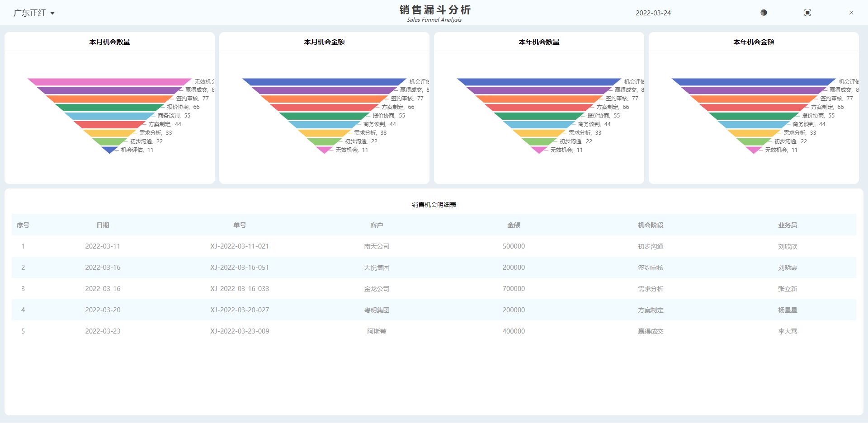Viewport: 868px width, 423px height.
Task: Select salesperson 杨星星 in row 4
Action: coord(787,310)
